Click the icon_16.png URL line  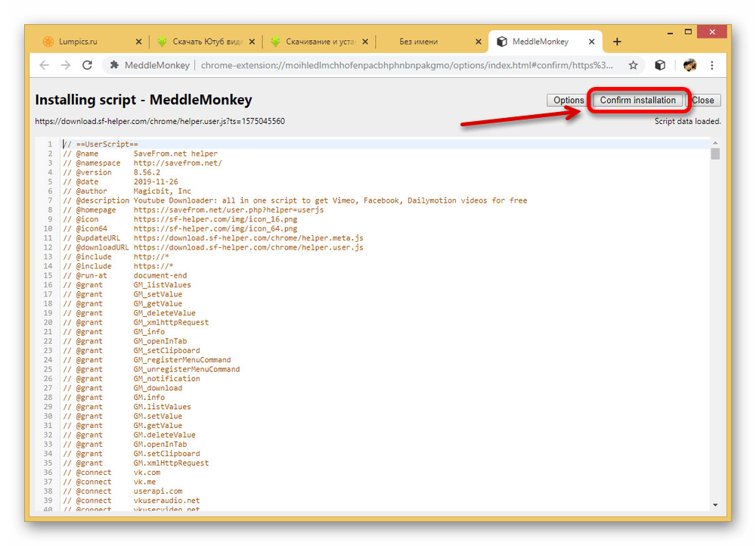point(215,219)
